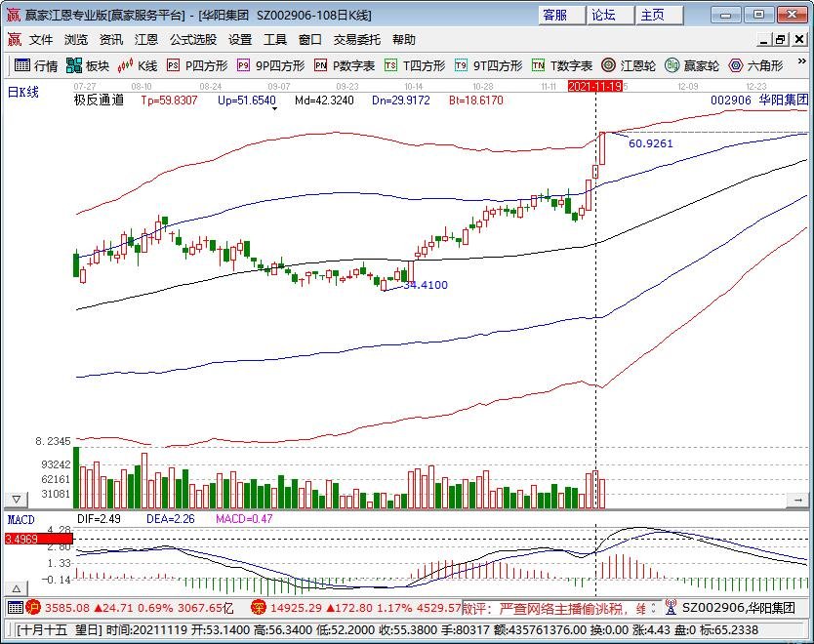
Task: Click the 深 Shenzhen index badge
Action: [258, 607]
